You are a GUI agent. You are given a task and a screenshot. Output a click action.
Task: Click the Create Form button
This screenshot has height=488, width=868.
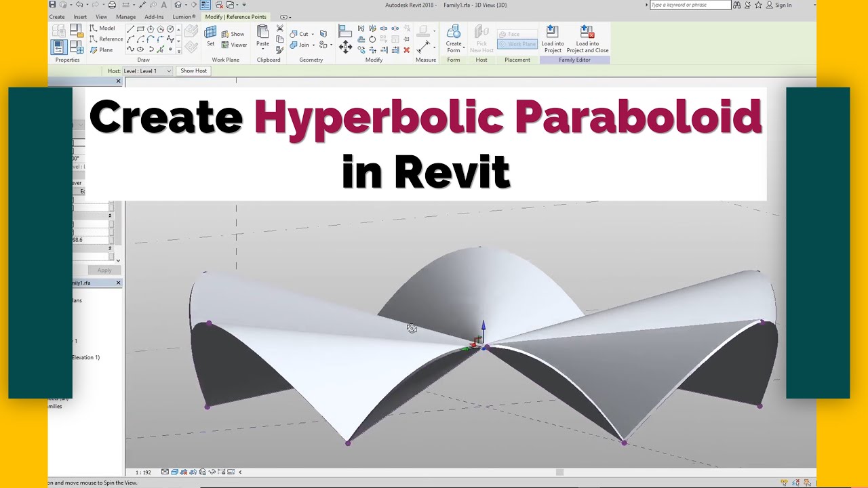coord(454,39)
